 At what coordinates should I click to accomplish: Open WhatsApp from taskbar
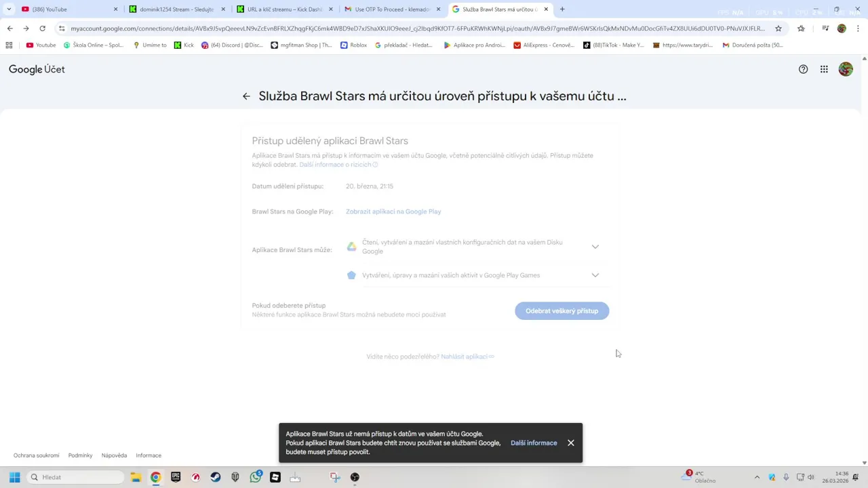256,477
